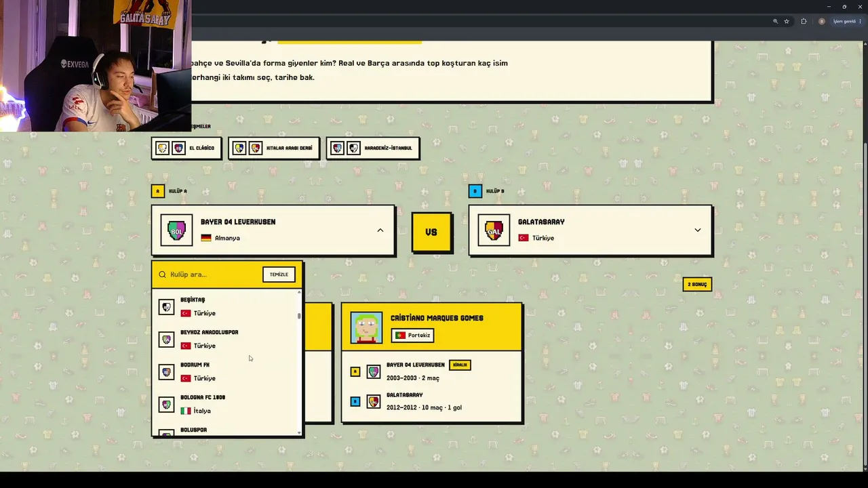Select the El Clásico preset matchup
The width and height of the screenshot is (868, 488).
pyautogui.click(x=186, y=148)
